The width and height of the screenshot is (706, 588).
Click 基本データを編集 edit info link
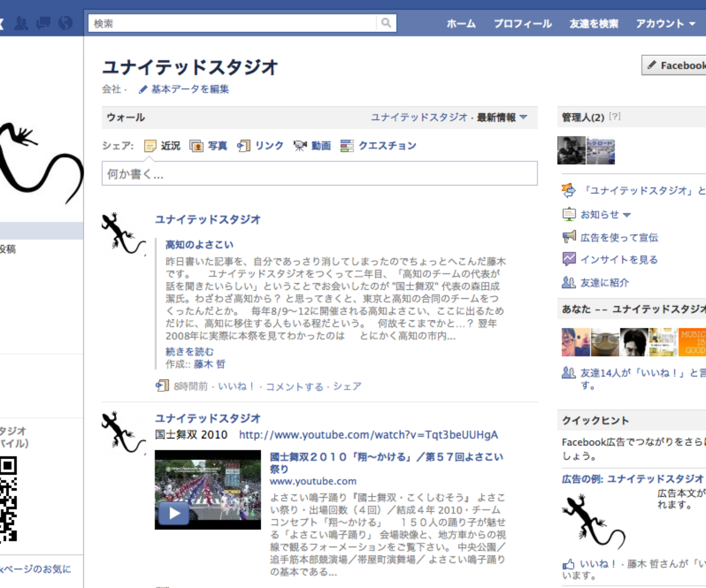coord(190,89)
